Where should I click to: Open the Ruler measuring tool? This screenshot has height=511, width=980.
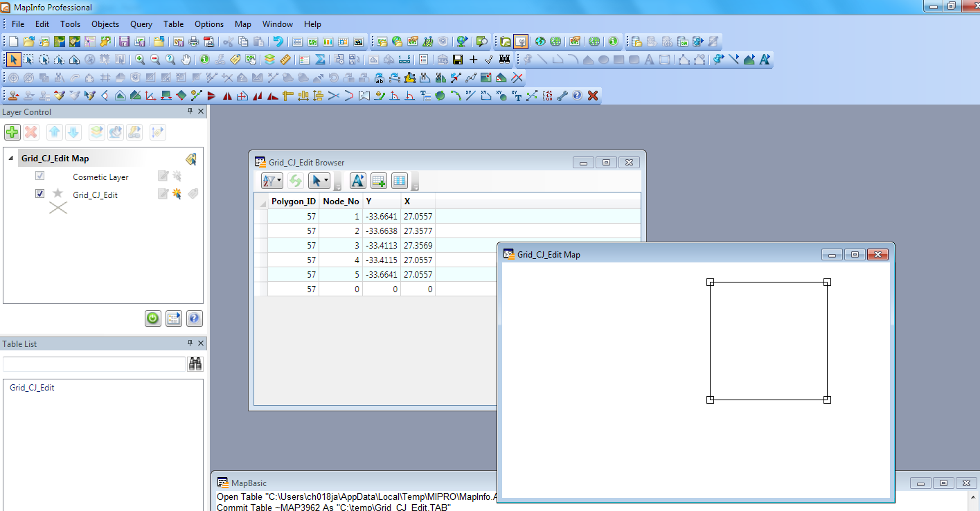[285, 60]
